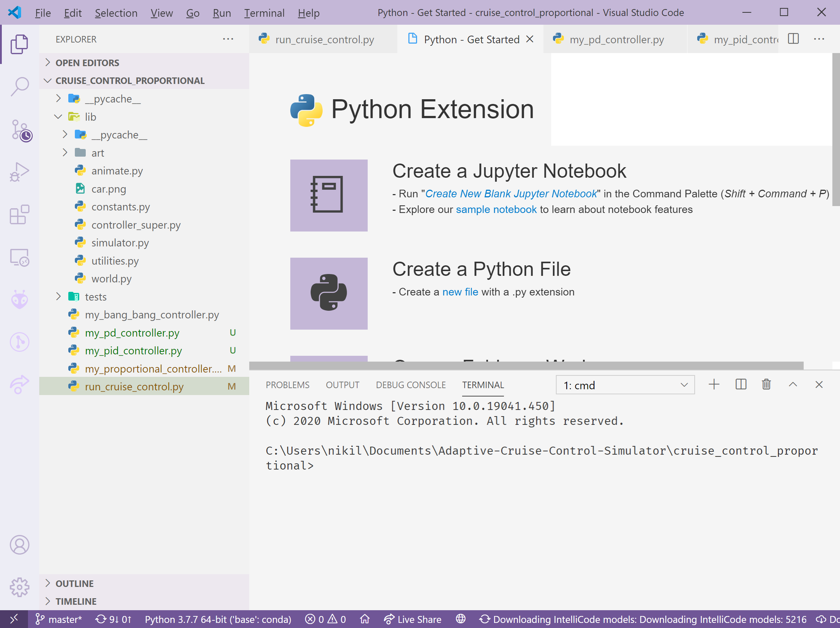Click the globe icon in status bar
The image size is (840, 628).
click(x=461, y=619)
